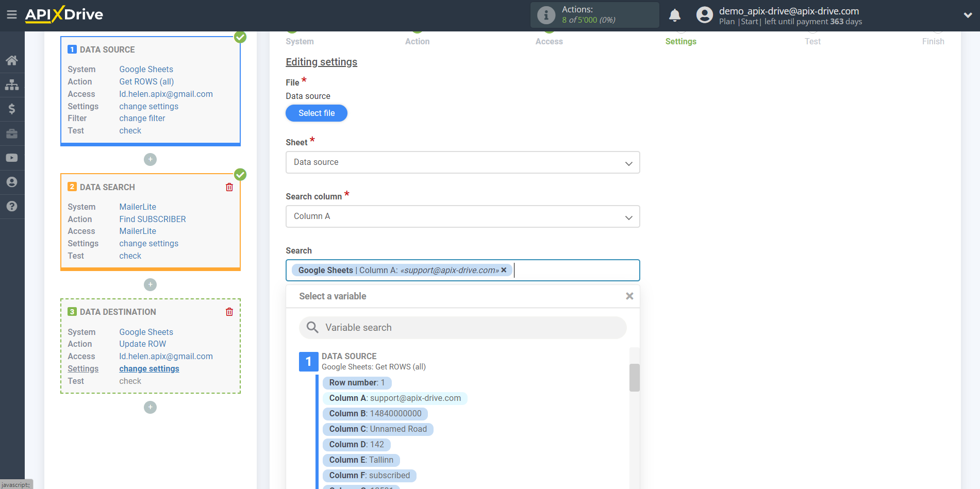
Task: Remove the Column A variable tag
Action: point(504,270)
